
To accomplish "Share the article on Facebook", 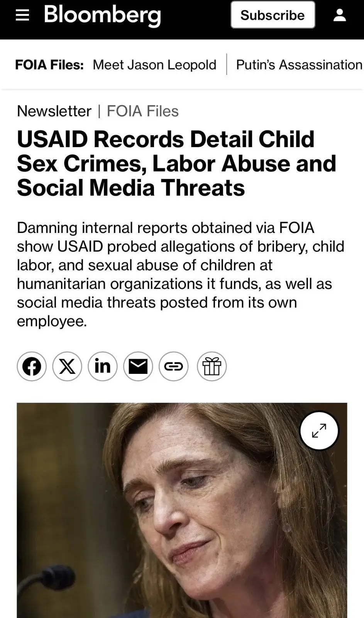I will tap(32, 366).
